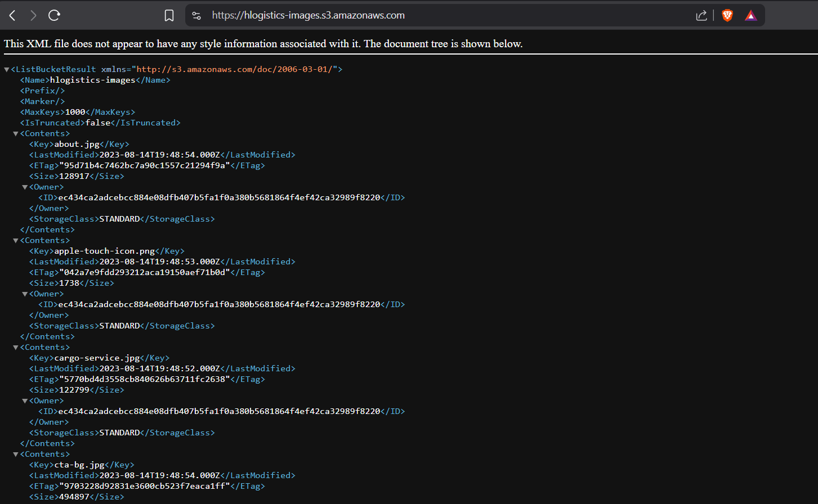This screenshot has height=504, width=818.
Task: Collapse Contents node for cargo-service.jpg
Action: 16,348
